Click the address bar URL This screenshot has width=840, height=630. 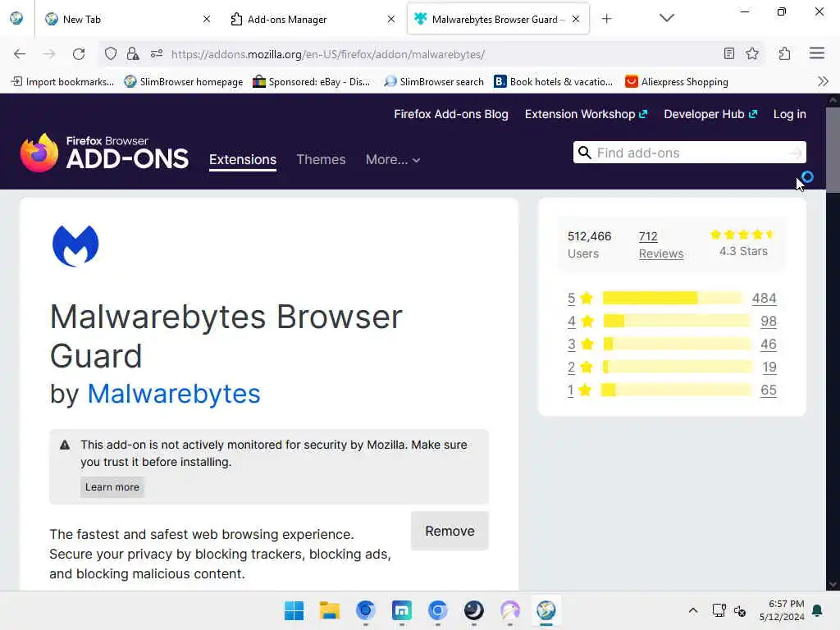(x=328, y=54)
